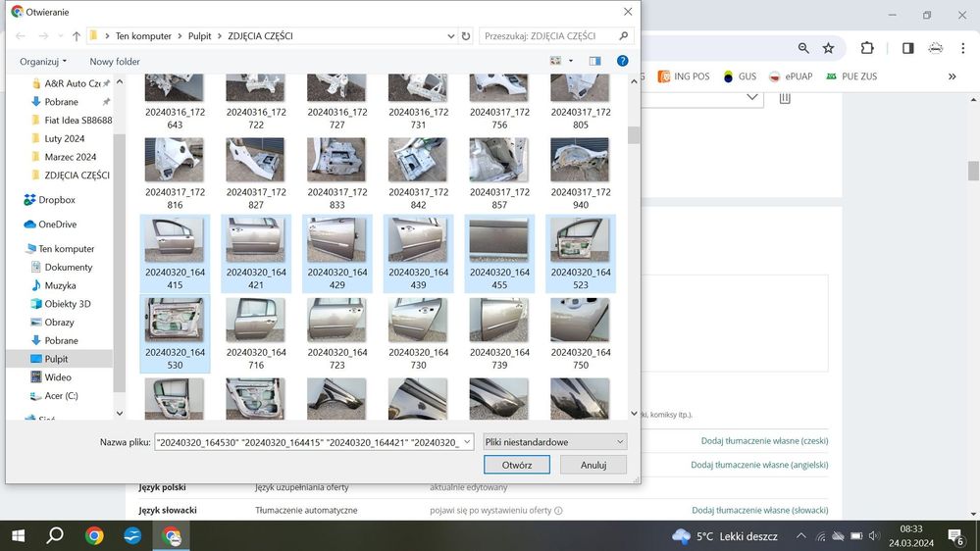The image size is (980, 551).
Task: Click the Up one level arrow
Action: (x=76, y=36)
